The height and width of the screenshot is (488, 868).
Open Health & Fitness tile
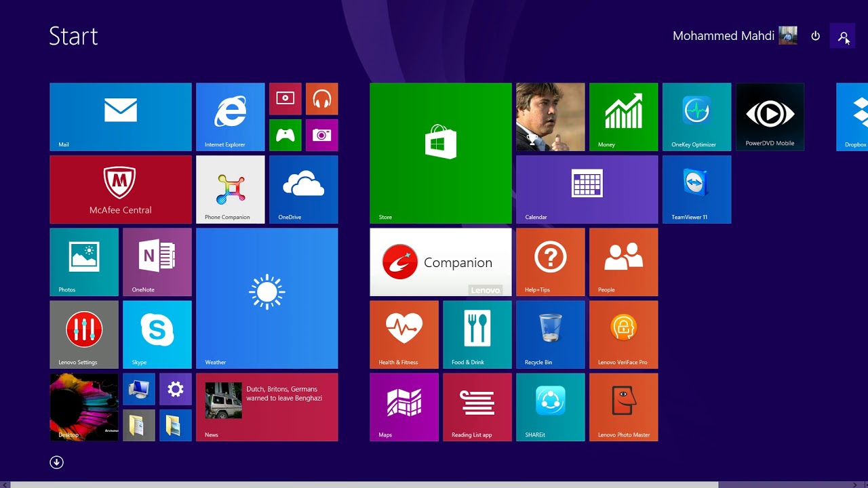tap(404, 334)
